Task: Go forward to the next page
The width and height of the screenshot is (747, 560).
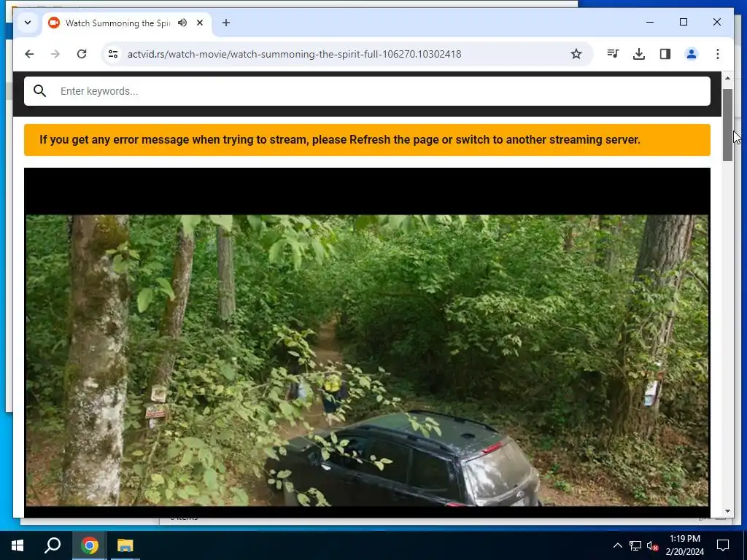Action: 55,54
